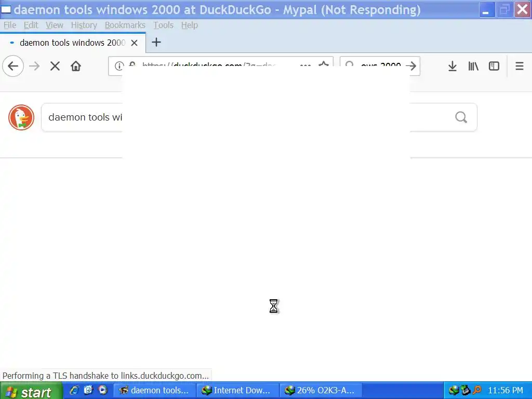Show site information icon in address bar
Viewport: 532px width, 399px height.
click(x=119, y=66)
